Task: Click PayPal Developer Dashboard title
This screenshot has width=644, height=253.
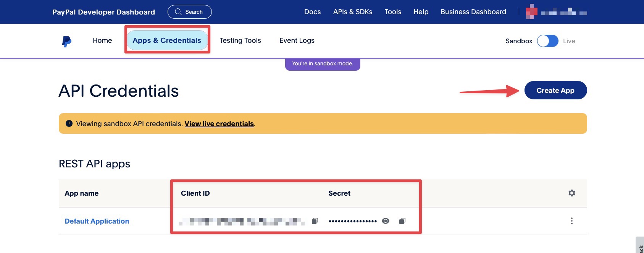Action: pyautogui.click(x=104, y=12)
